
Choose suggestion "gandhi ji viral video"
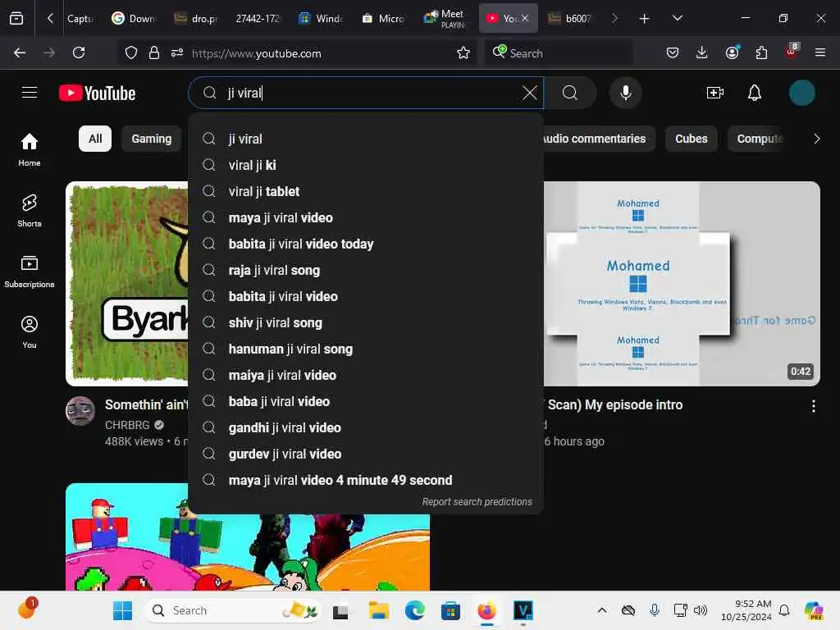[366, 427]
